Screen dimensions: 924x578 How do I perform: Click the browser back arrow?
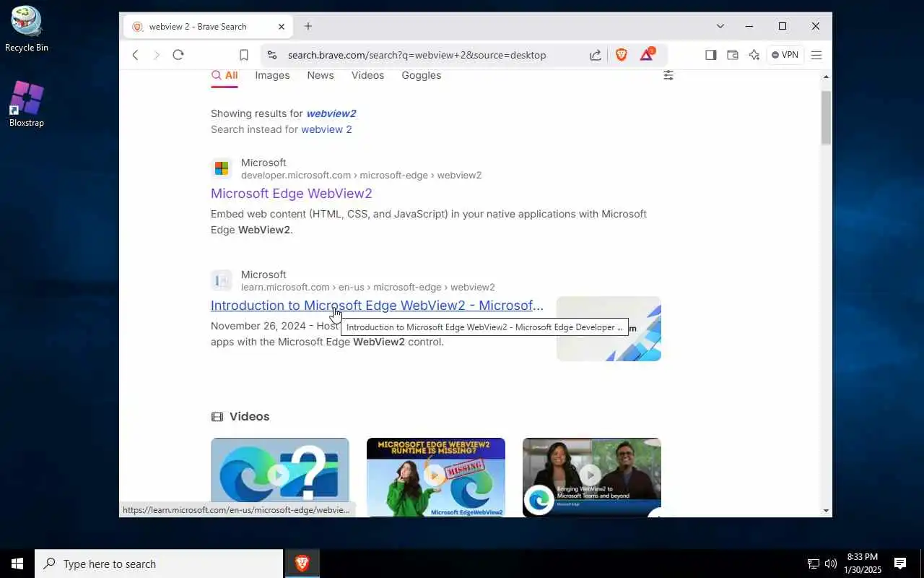[135, 55]
